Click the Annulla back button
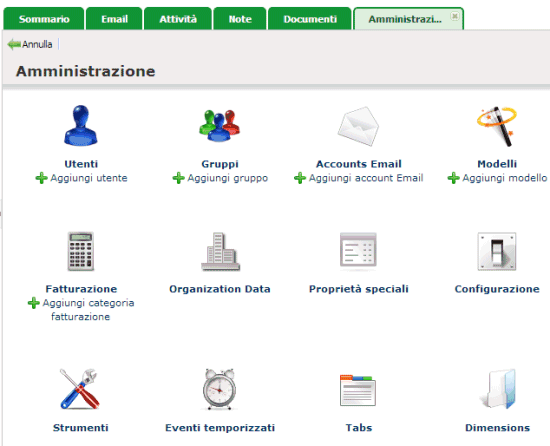550x446 pixels. click(30, 45)
